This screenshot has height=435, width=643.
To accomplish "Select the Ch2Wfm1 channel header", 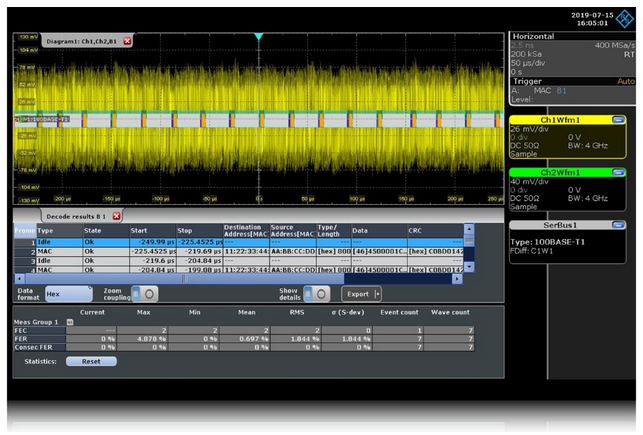I will pos(560,172).
